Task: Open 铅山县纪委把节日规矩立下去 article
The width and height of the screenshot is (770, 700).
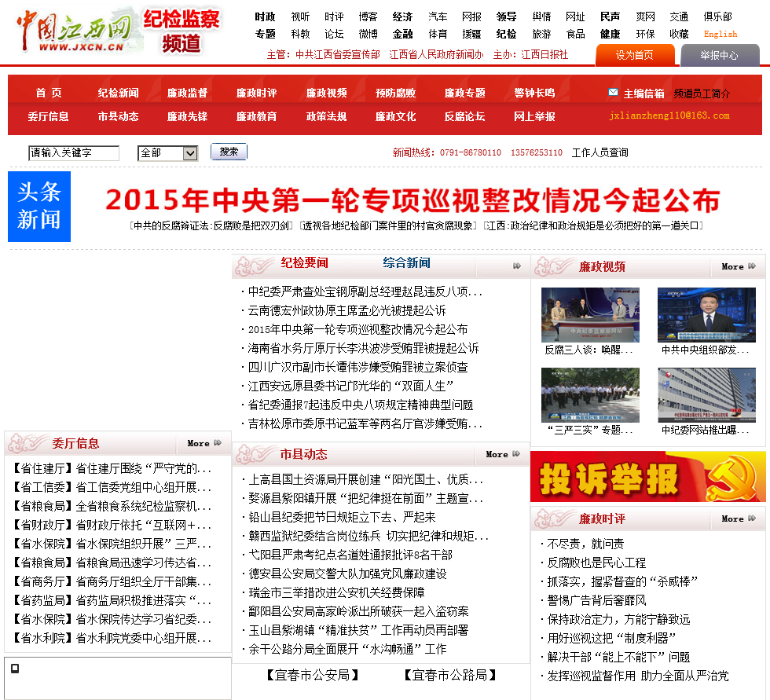Action: coord(342,517)
